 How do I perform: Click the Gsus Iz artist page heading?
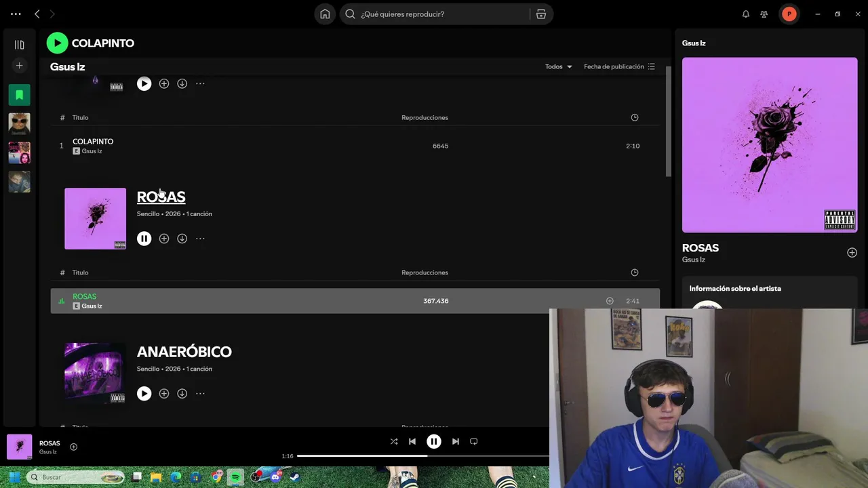tap(67, 66)
